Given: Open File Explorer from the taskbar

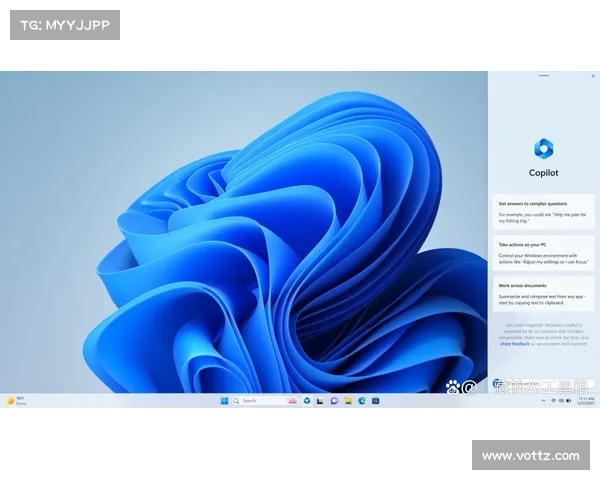Looking at the screenshot, I should pyautogui.click(x=348, y=401).
